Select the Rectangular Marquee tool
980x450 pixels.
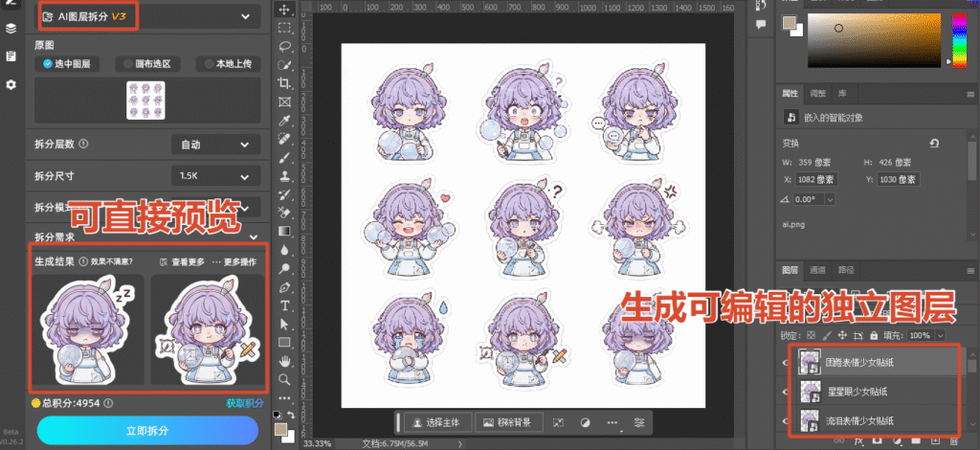[x=285, y=28]
